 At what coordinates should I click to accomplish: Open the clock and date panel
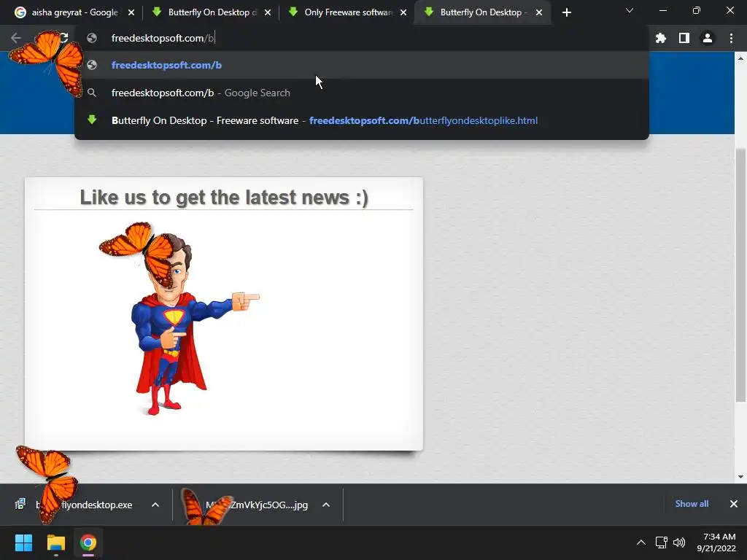(716, 542)
